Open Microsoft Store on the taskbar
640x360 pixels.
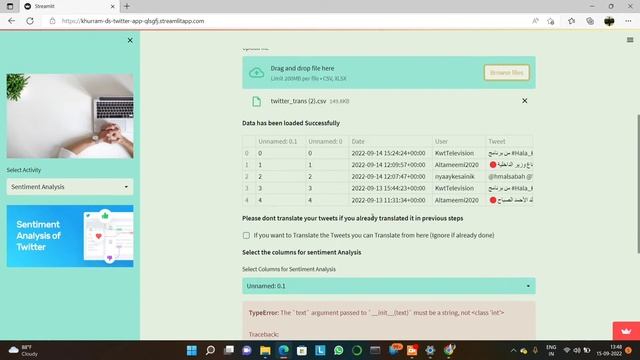(302, 350)
